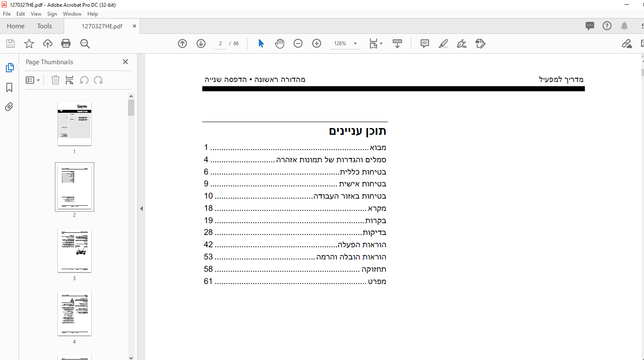View notifications bell icon
This screenshot has height=360, width=644.
point(624,26)
